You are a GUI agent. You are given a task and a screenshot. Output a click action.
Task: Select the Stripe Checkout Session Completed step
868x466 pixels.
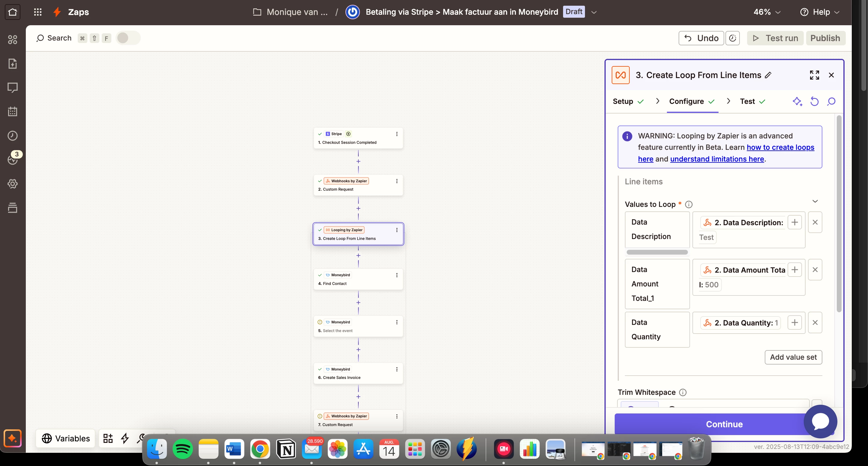coord(358,138)
